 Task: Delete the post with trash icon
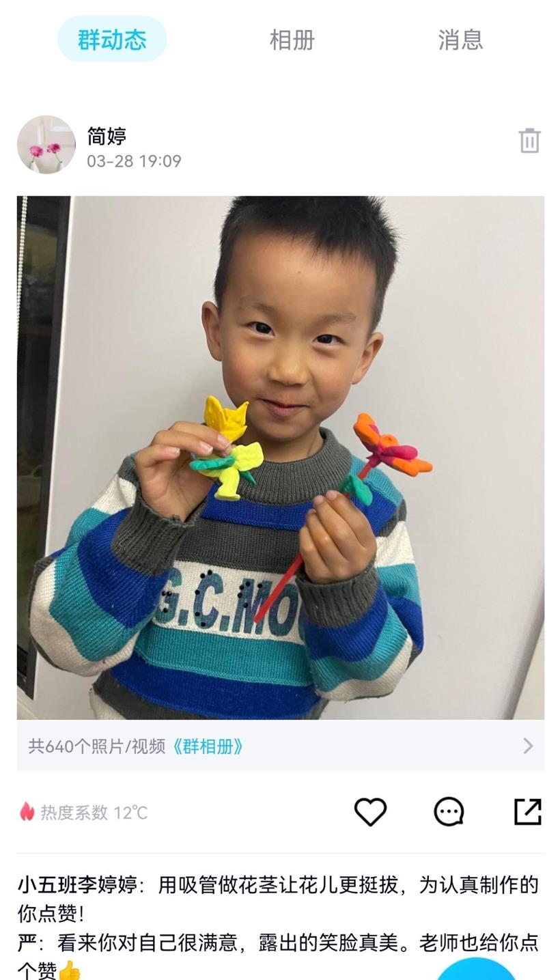[x=529, y=141]
